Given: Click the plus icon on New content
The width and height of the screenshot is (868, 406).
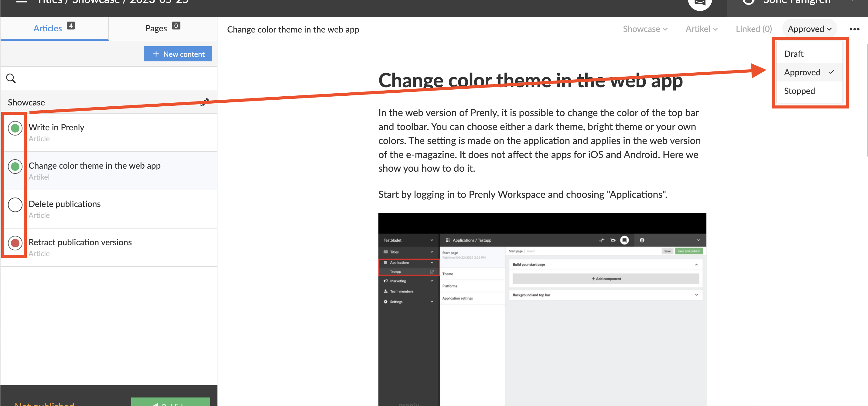Looking at the screenshot, I should tap(156, 54).
